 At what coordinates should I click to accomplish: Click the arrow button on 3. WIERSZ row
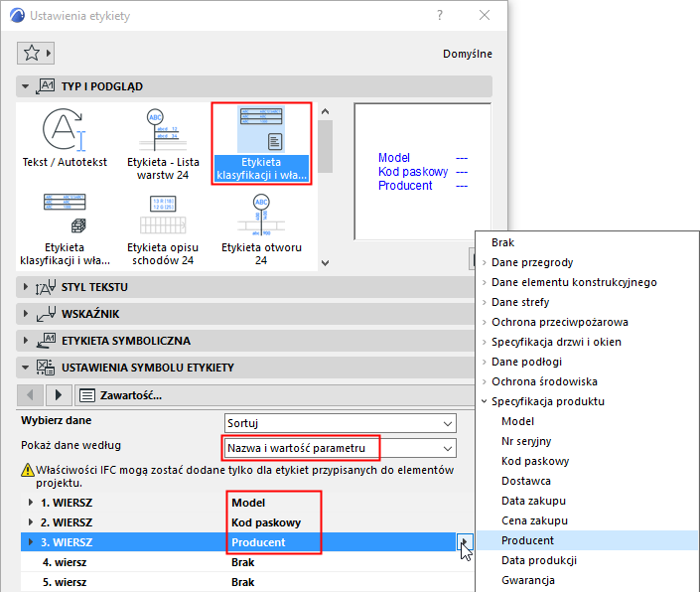coord(465,542)
